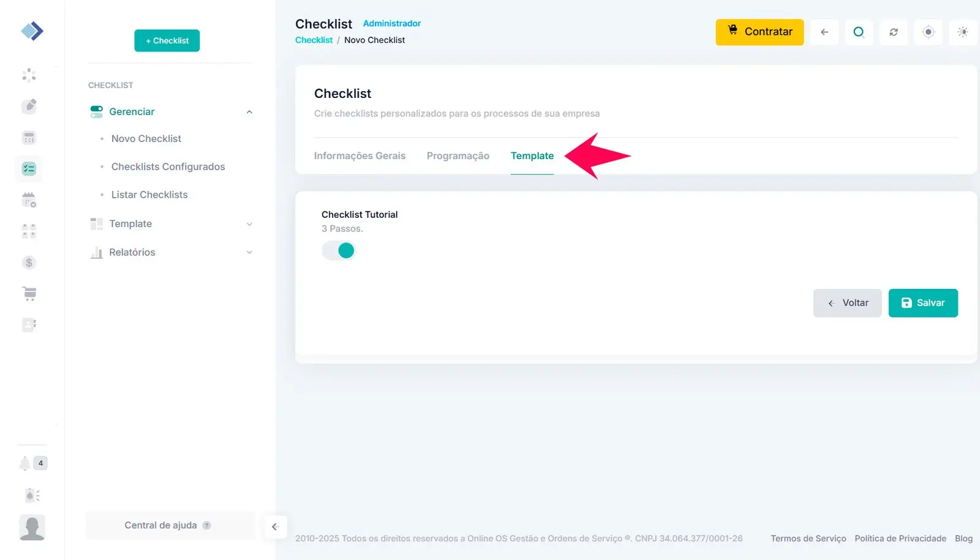The width and height of the screenshot is (980, 560).
Task: Switch to the Informações Gerais tab
Action: [x=360, y=156]
